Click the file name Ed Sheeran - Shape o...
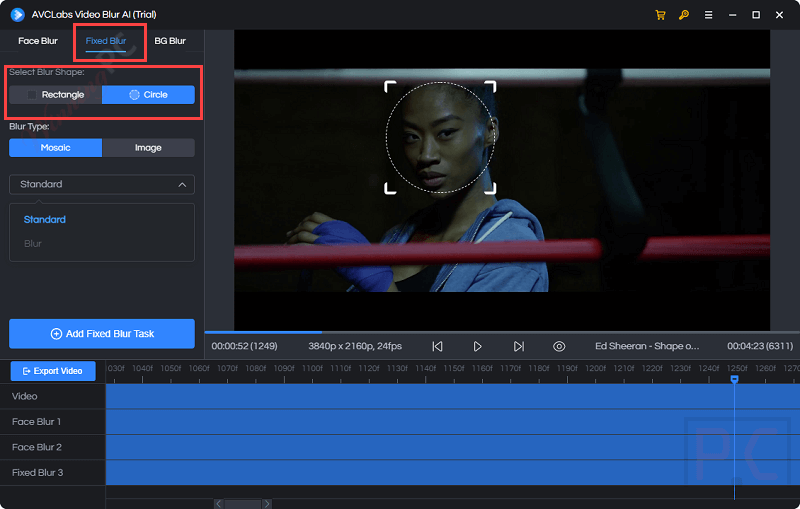The width and height of the screenshot is (800, 509). [x=647, y=346]
